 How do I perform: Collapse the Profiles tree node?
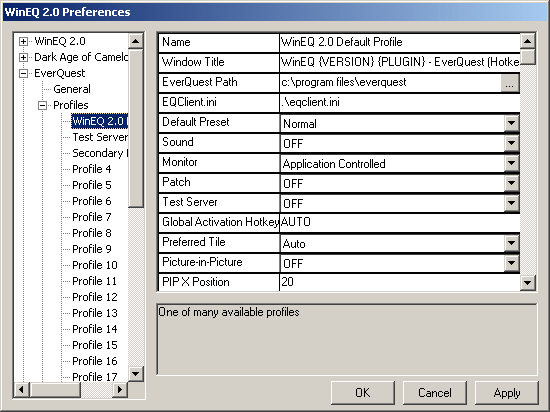click(42, 105)
